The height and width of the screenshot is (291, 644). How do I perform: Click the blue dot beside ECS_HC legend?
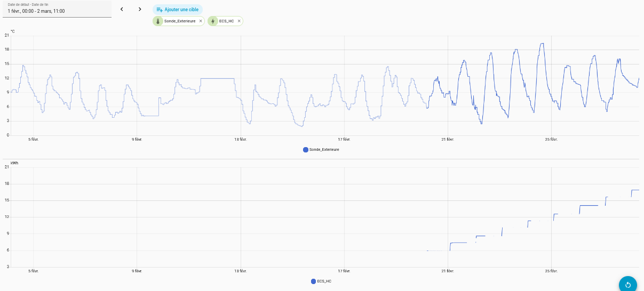click(313, 281)
